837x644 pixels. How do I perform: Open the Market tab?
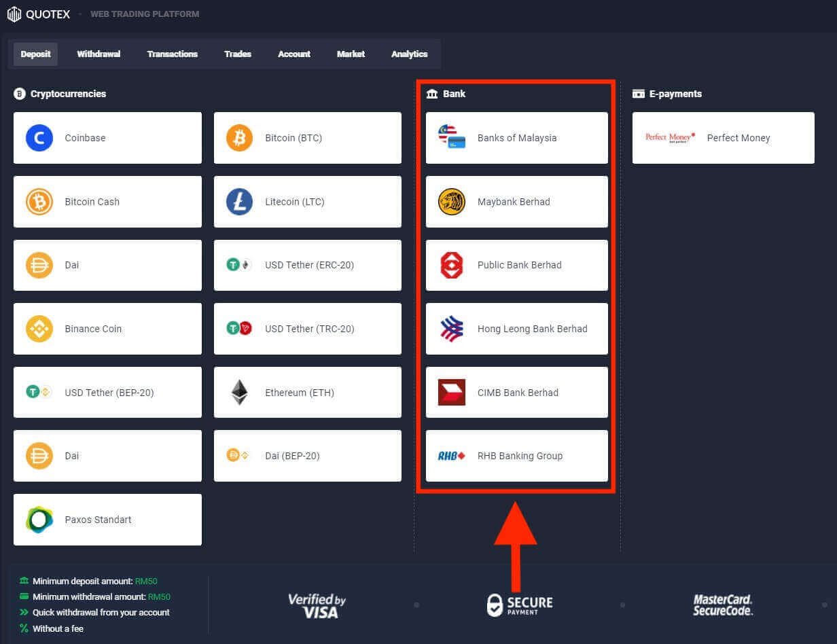click(351, 54)
